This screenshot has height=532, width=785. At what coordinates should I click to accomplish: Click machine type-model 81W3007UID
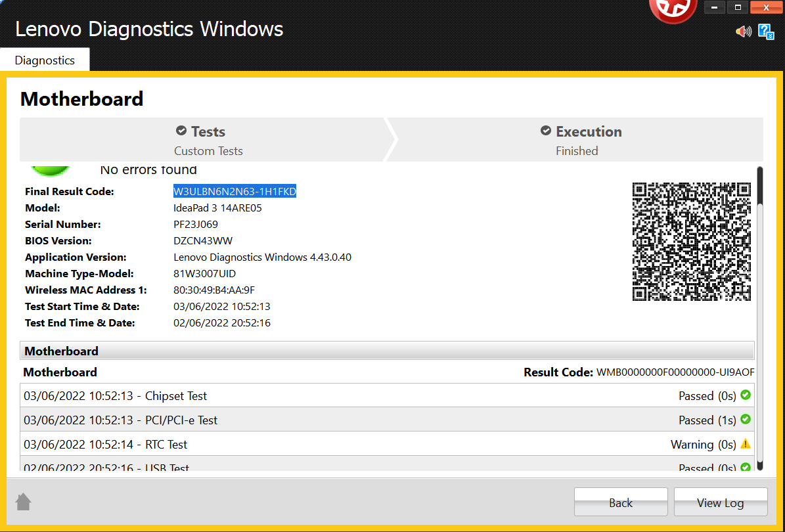[205, 274]
